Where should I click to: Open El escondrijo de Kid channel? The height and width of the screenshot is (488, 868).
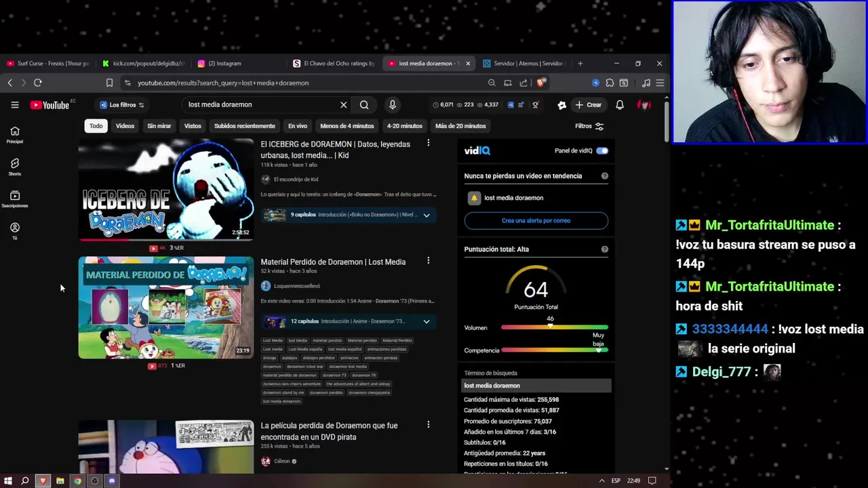pyautogui.click(x=296, y=180)
